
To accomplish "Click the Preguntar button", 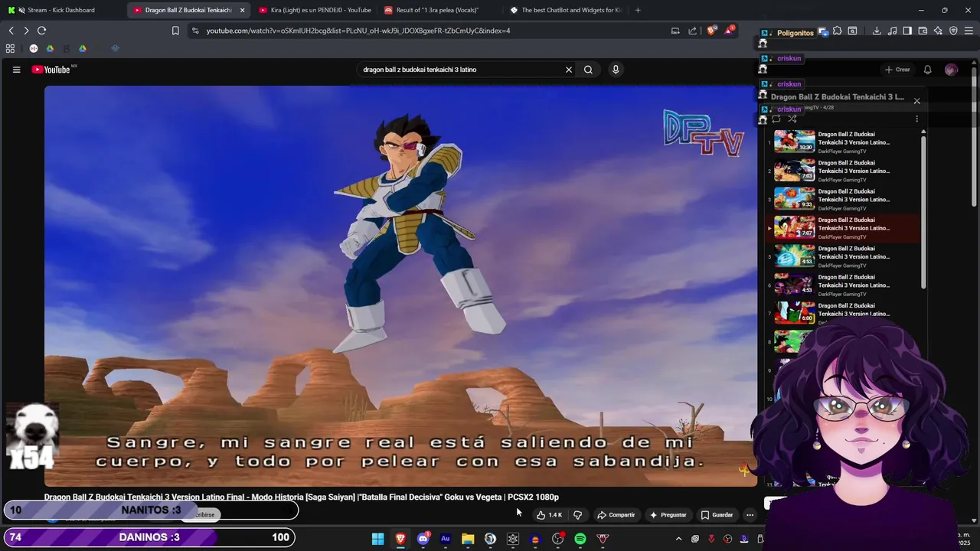I will coord(668,515).
